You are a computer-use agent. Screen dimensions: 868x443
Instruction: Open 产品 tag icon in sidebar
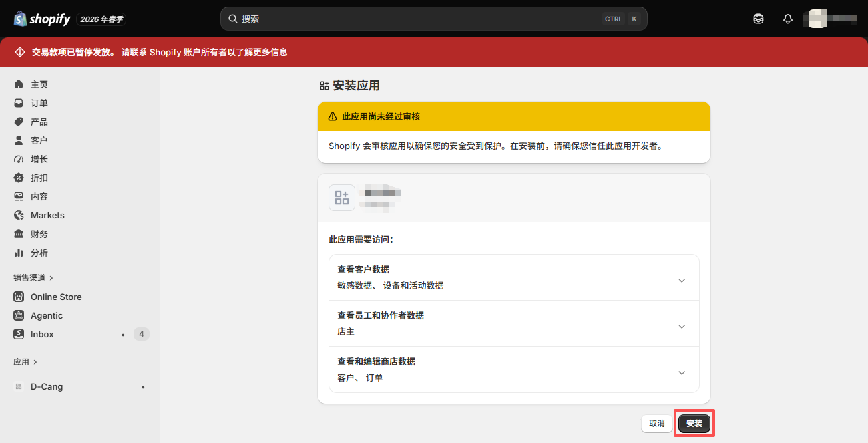coord(19,122)
